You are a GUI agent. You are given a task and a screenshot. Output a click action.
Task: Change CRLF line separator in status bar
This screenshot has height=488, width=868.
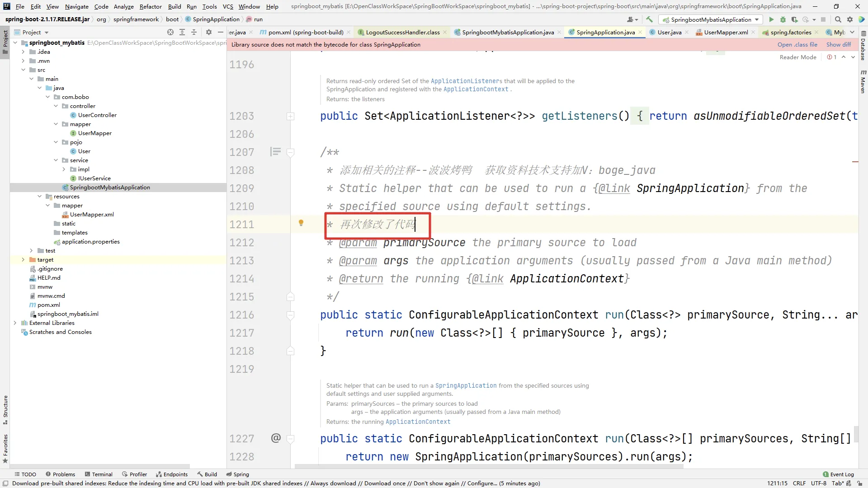click(799, 483)
